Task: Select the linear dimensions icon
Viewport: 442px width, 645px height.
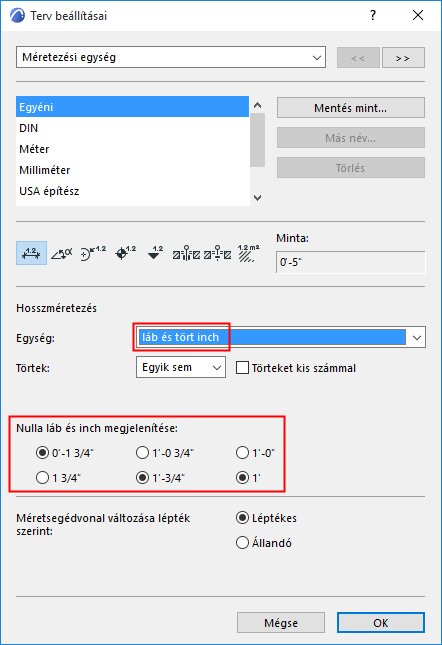Action: 31,253
